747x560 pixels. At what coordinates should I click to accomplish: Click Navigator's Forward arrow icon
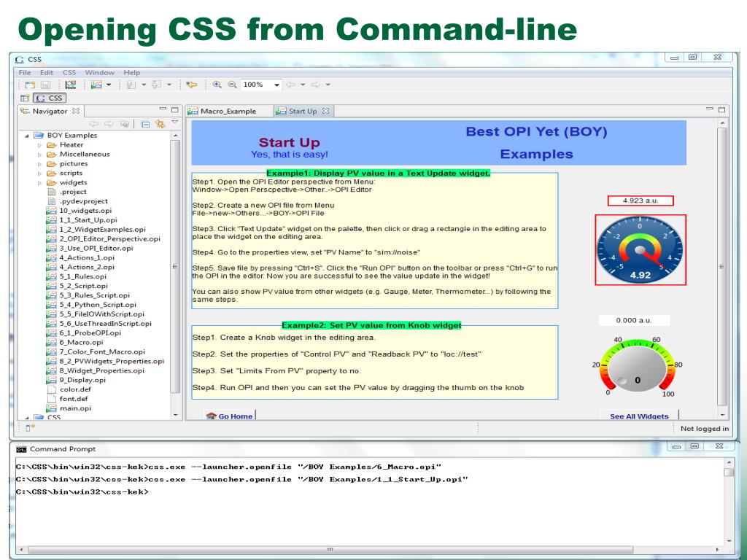click(109, 124)
